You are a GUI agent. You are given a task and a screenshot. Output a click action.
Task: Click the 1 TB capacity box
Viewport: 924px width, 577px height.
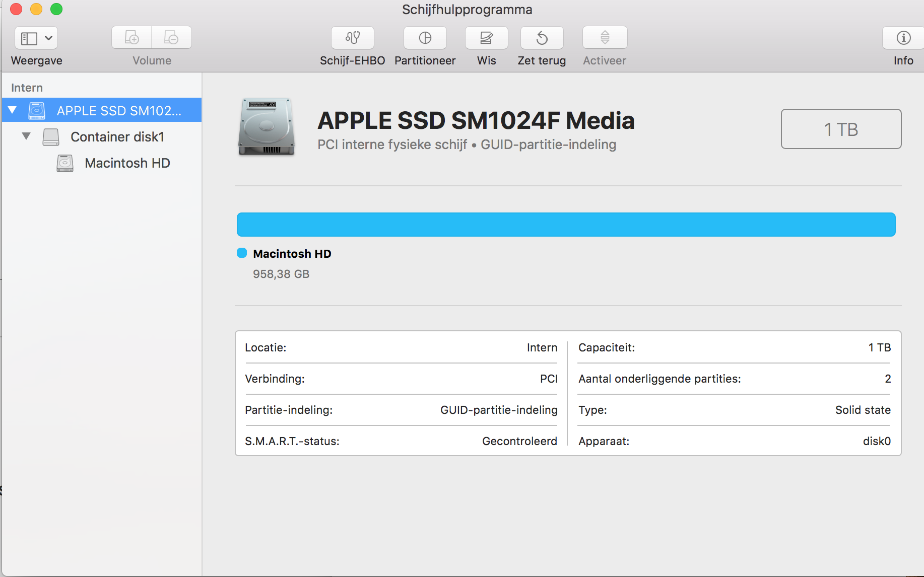pyautogui.click(x=840, y=129)
